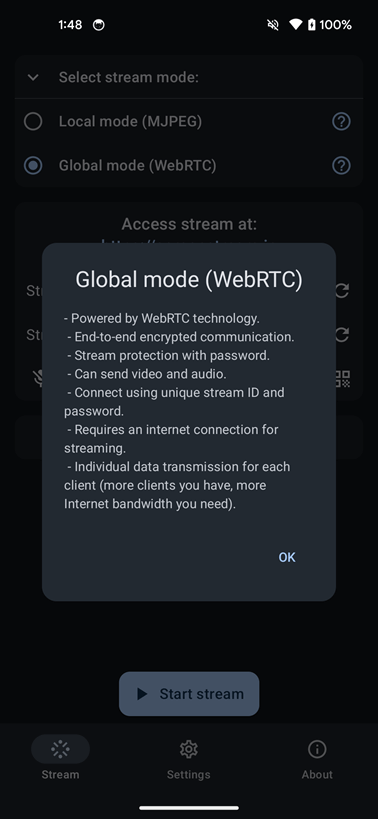378x819 pixels.
Task: Open the Settings tab
Action: 188,758
